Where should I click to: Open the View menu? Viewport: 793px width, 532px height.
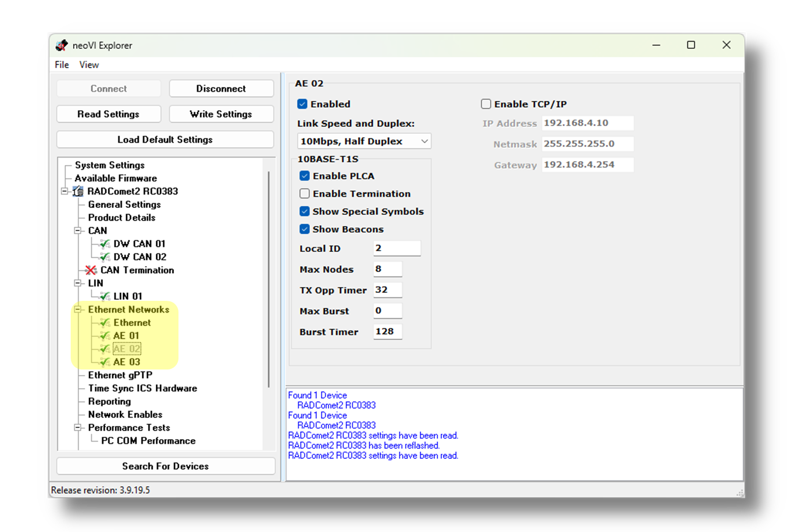coord(89,65)
